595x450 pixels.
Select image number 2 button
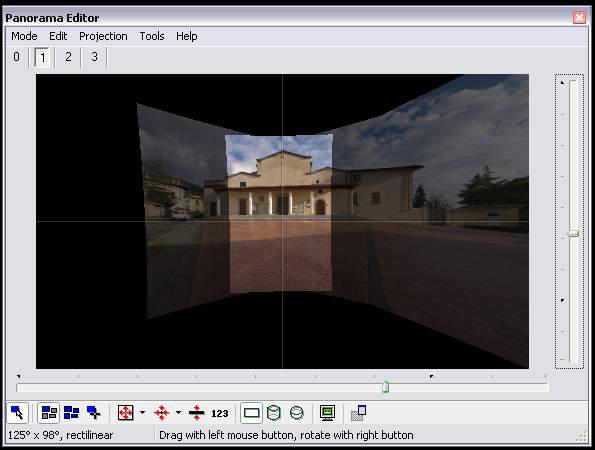[68, 57]
